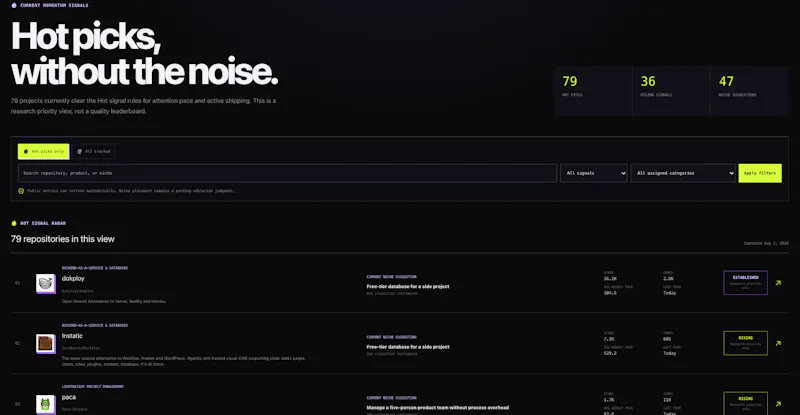800x415 pixels.
Task: Click the shield icon beside Public metrics note
Action: (21, 191)
